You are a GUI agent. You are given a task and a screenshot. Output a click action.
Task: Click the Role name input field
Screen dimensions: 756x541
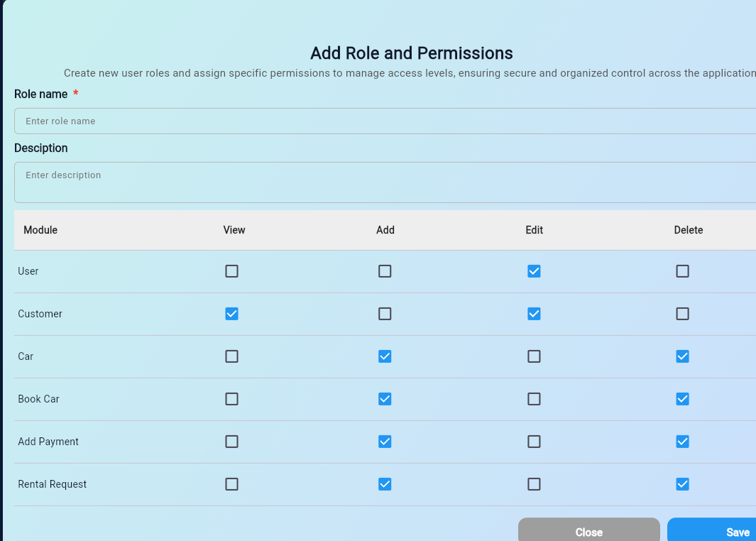coord(383,121)
